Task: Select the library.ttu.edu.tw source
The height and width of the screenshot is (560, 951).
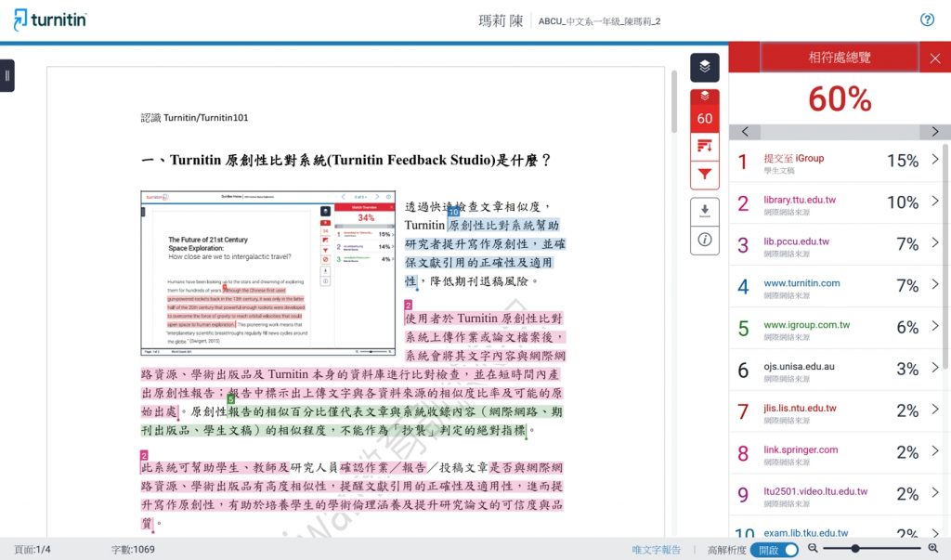Action: (x=800, y=200)
